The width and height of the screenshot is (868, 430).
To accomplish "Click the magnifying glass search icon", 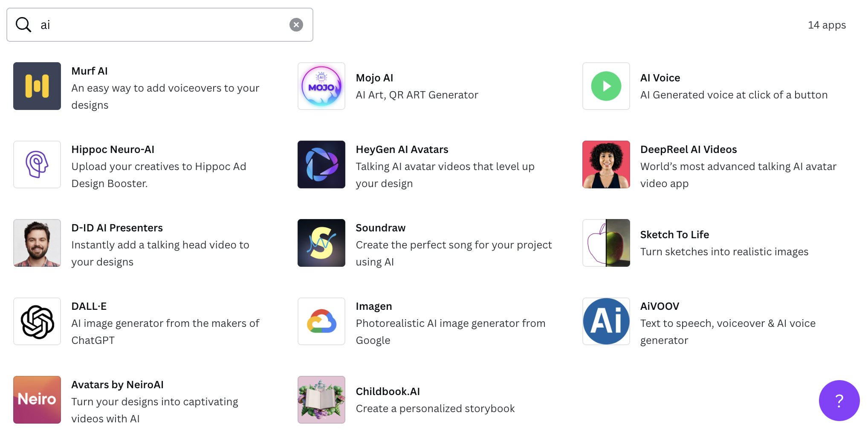I will pos(23,25).
